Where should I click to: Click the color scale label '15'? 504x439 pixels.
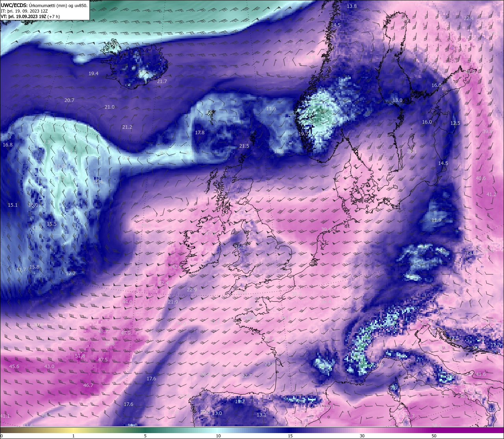pos(290,436)
